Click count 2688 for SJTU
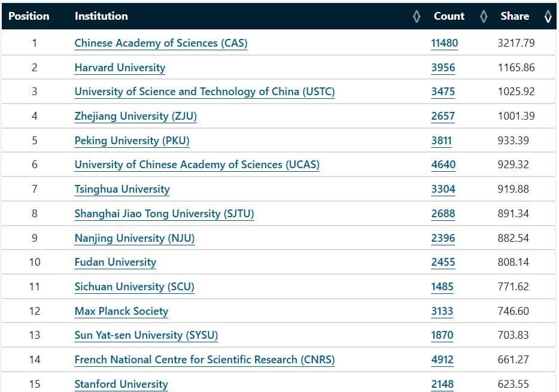Viewport: 559px width, 392px height. 443,214
